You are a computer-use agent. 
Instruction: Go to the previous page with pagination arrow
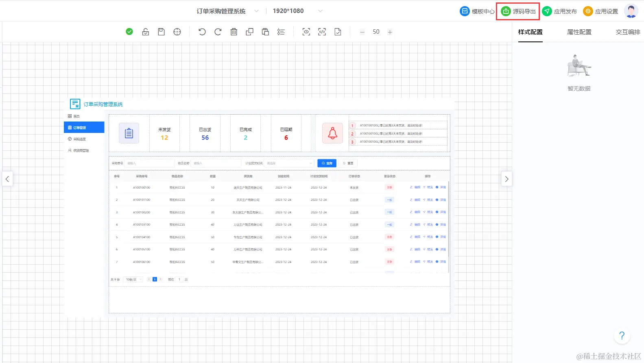pos(149,280)
